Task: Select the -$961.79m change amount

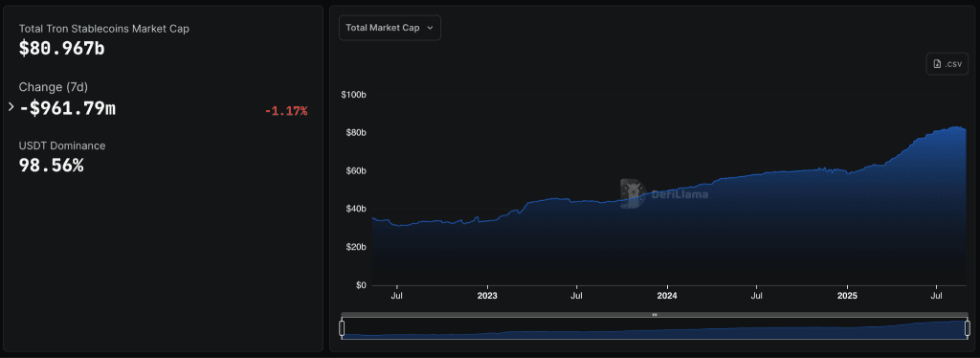Action: pyautogui.click(x=68, y=108)
